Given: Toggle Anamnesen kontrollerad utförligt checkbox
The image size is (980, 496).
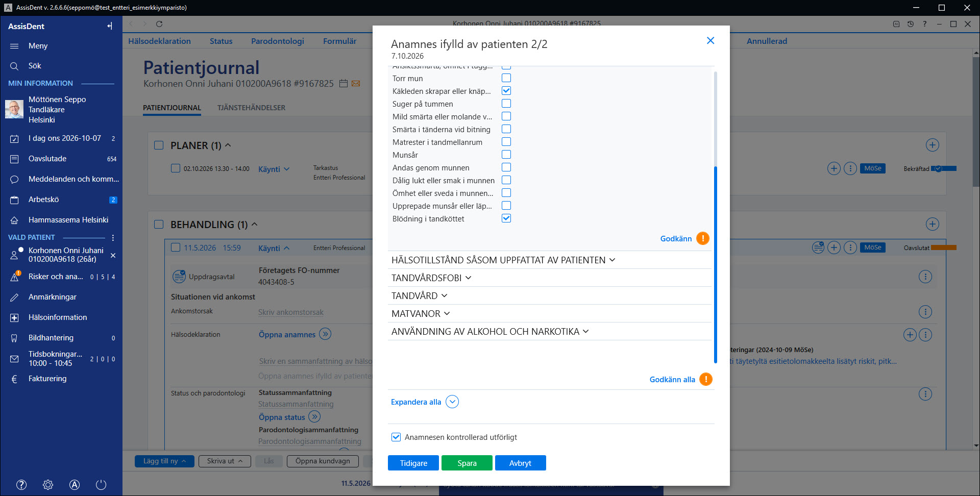Looking at the screenshot, I should click(396, 437).
